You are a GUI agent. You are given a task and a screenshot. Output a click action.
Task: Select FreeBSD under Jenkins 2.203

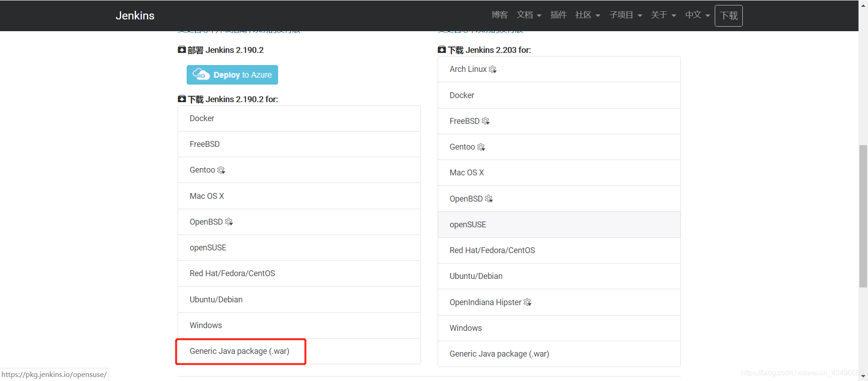pos(559,121)
